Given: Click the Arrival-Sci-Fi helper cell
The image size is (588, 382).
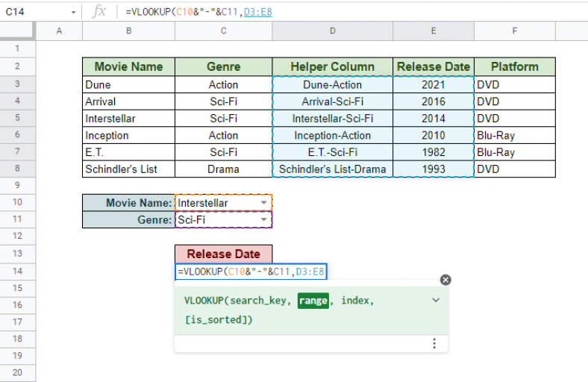Looking at the screenshot, I should tap(333, 101).
